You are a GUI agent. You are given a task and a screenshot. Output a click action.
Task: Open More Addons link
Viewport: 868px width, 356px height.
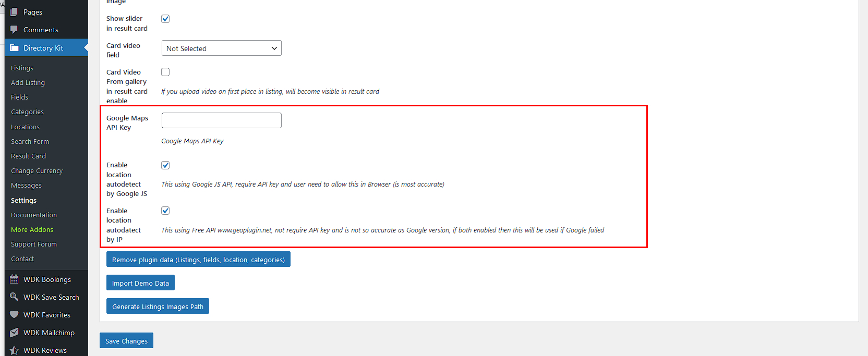coord(32,229)
